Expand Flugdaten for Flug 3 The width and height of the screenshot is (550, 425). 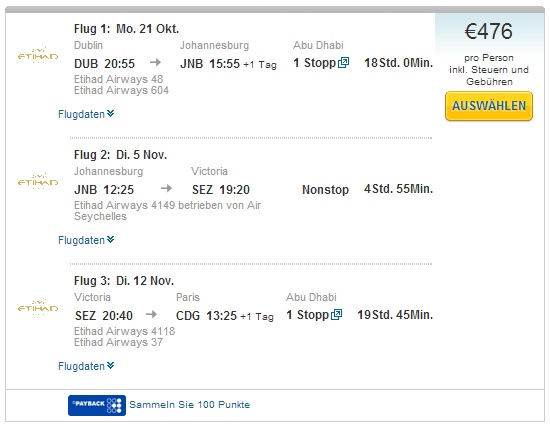tap(86, 366)
